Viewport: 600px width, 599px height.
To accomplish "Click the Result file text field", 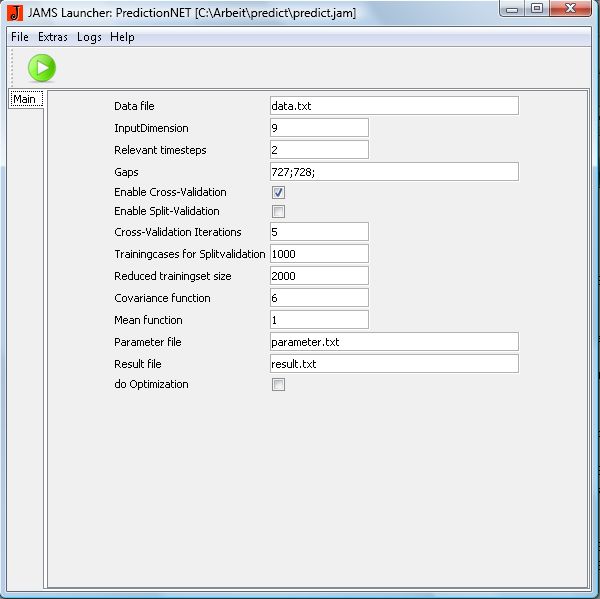I will (394, 364).
